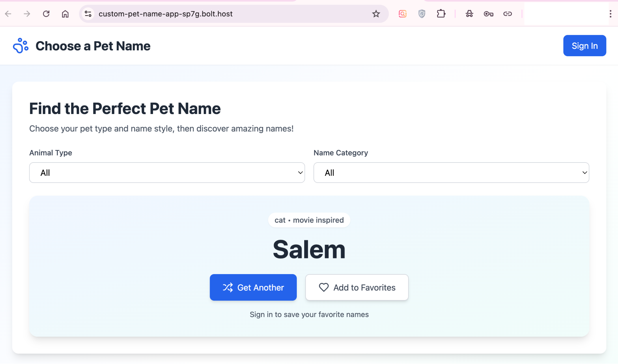Click the pink search extension icon
The height and width of the screenshot is (364, 618).
click(403, 14)
